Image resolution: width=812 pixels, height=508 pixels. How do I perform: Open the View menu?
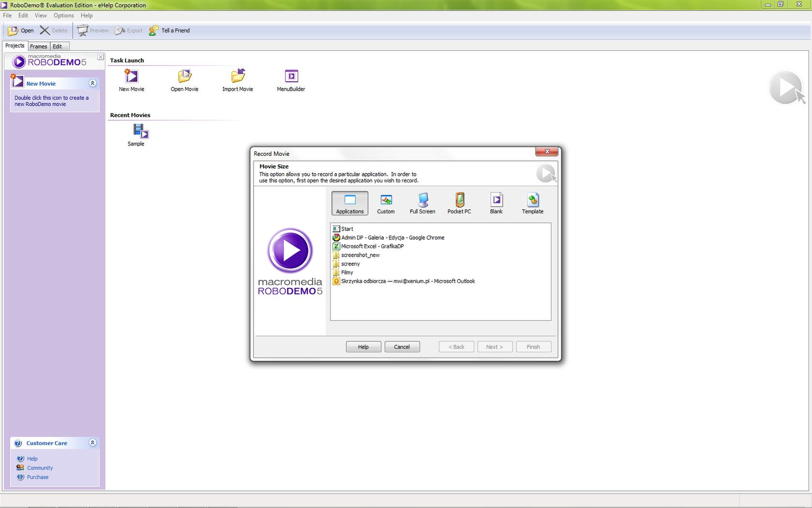41,15
